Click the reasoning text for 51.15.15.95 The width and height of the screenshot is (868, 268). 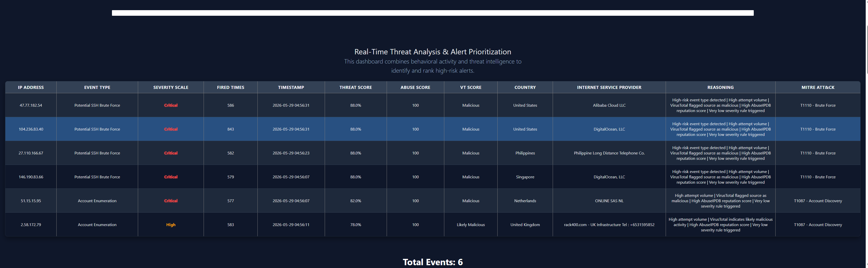coord(720,201)
